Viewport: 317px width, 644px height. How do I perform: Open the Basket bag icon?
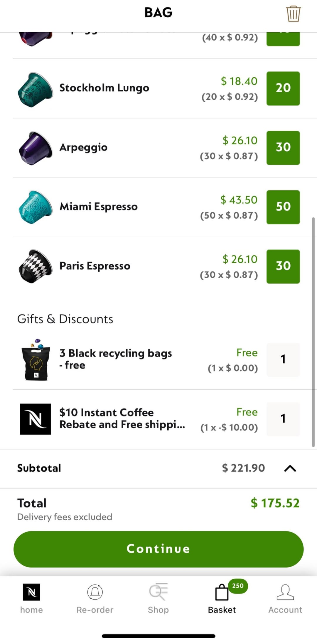[x=222, y=592]
